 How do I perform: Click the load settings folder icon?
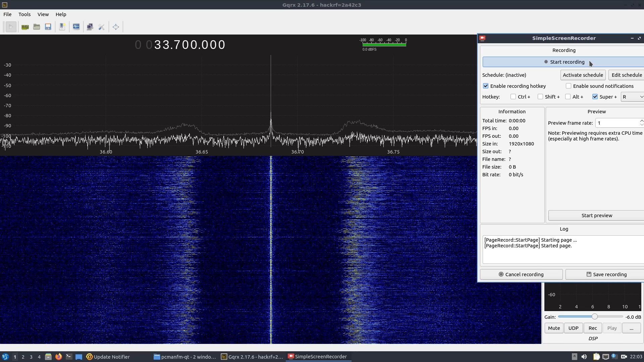[37, 27]
